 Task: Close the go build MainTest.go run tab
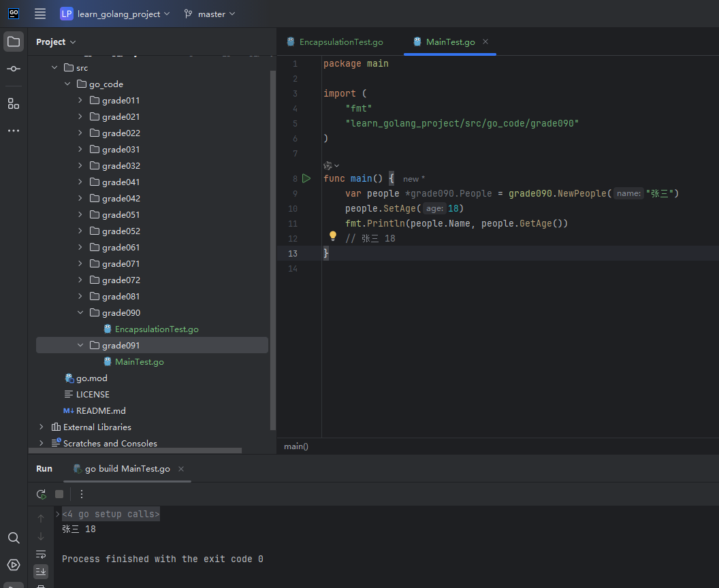coord(181,469)
